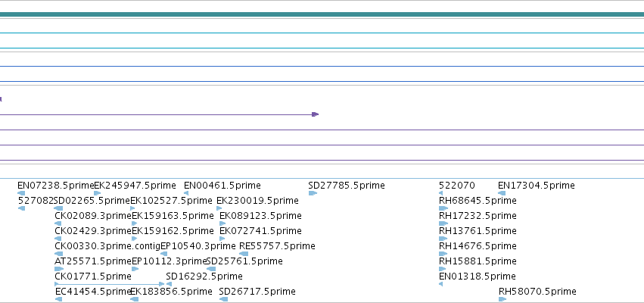This screenshot has width=644, height=303.
Task: Click the EK245947.5prime arrow glyph
Action: click(98, 193)
